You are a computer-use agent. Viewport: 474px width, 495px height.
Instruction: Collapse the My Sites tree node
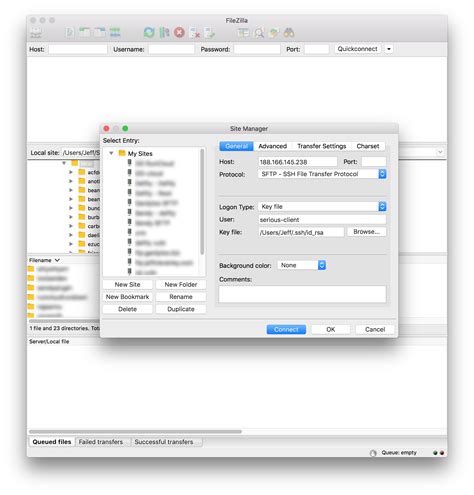point(111,153)
